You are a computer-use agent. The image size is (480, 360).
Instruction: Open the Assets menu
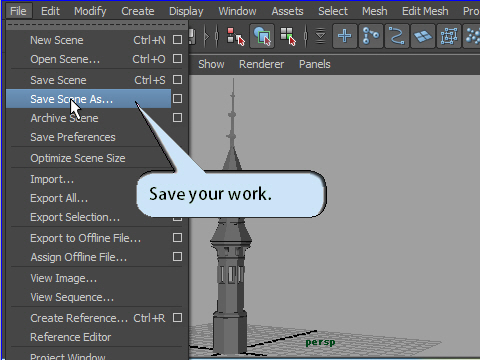point(287,11)
